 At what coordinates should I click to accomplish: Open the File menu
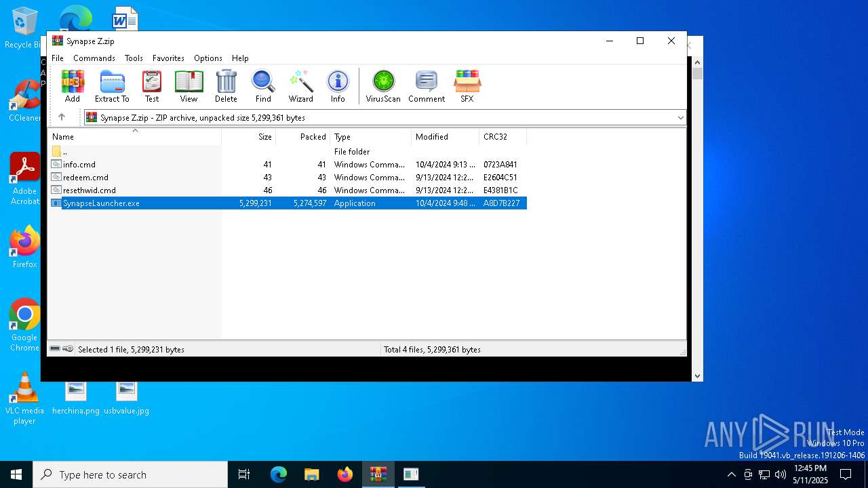click(x=58, y=58)
